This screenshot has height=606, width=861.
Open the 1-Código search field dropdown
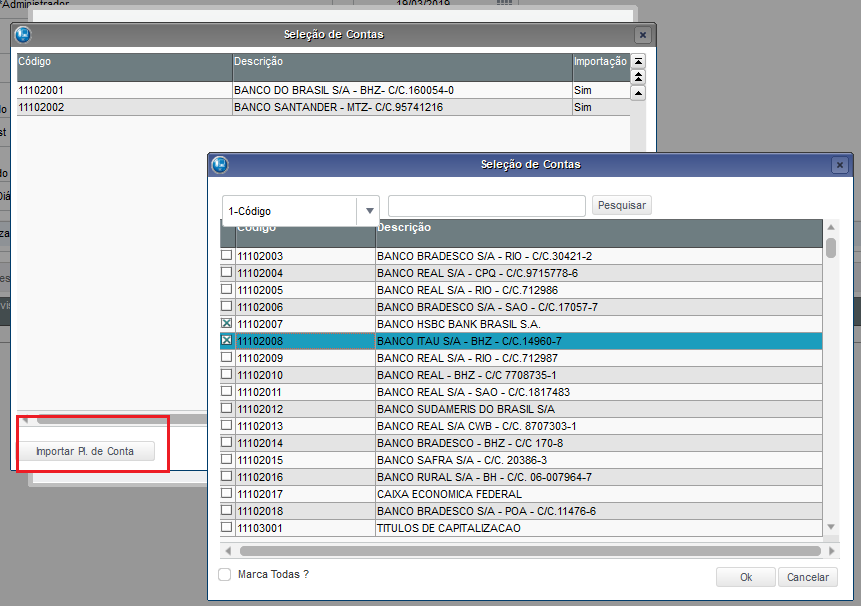369,211
